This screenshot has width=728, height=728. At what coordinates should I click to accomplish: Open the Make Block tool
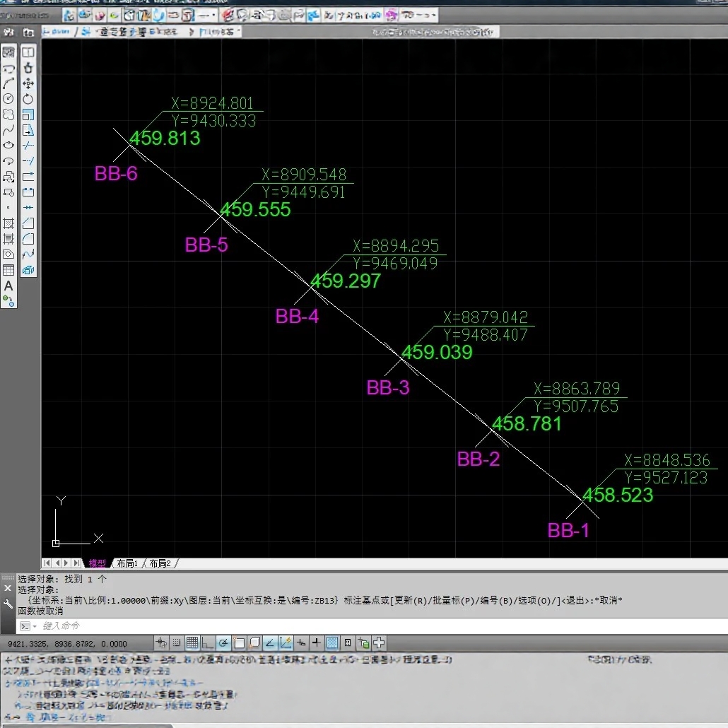(x=8, y=192)
